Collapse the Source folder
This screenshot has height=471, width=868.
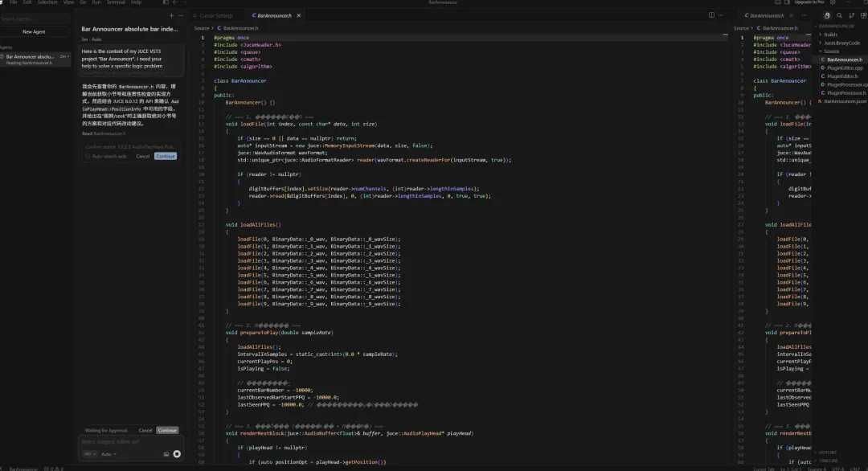coord(831,51)
